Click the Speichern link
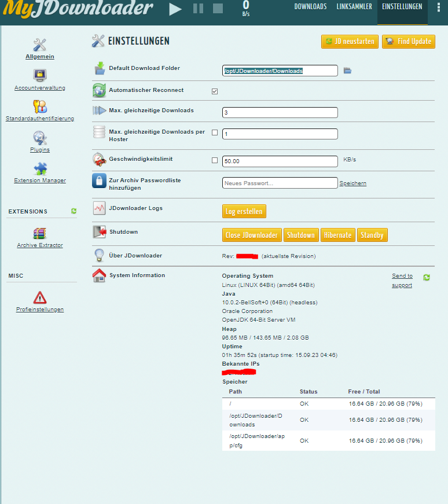Image resolution: width=448 pixels, height=504 pixels. 353,183
